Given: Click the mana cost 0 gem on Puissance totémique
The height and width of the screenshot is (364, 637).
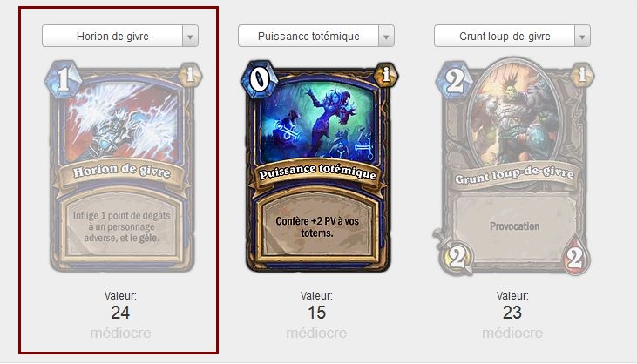Looking at the screenshot, I should click(259, 79).
